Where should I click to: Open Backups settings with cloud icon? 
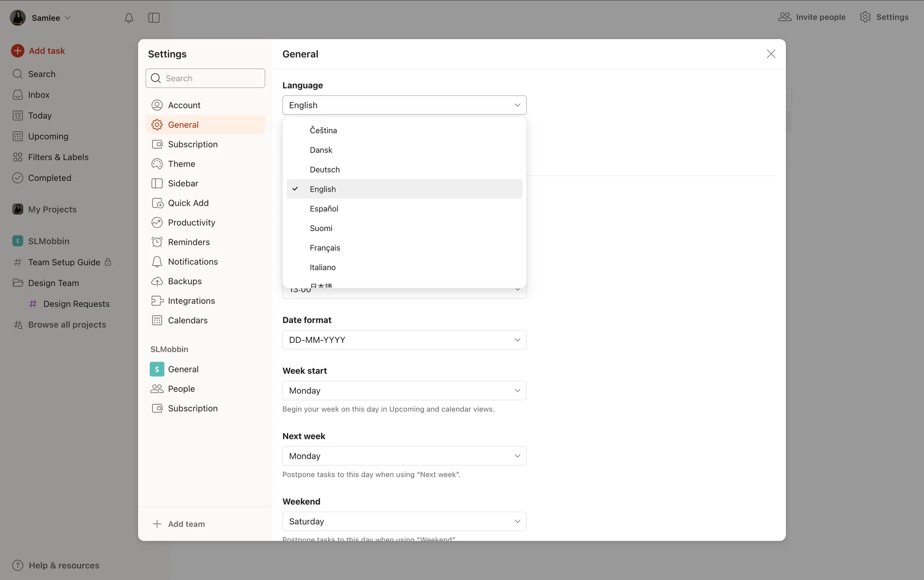click(x=184, y=281)
